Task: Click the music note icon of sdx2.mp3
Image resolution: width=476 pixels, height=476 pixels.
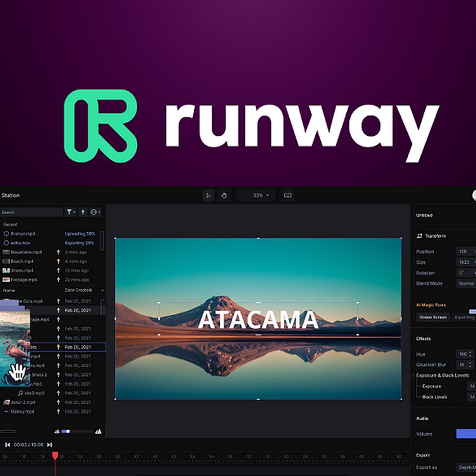Action: coord(20,393)
